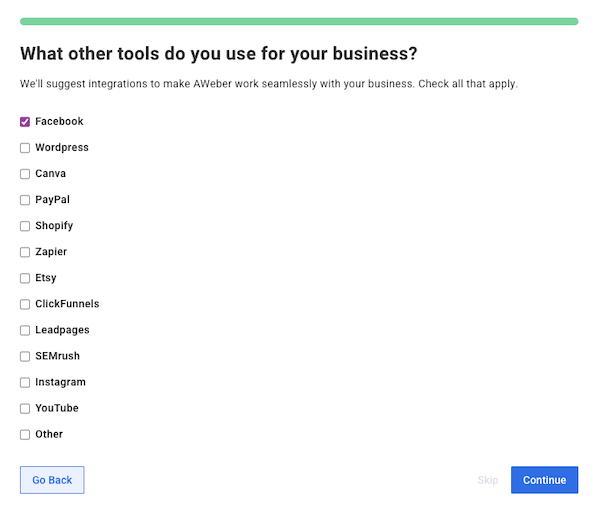This screenshot has height=516, width=600.
Task: Check the Other checkbox
Action: [x=25, y=434]
